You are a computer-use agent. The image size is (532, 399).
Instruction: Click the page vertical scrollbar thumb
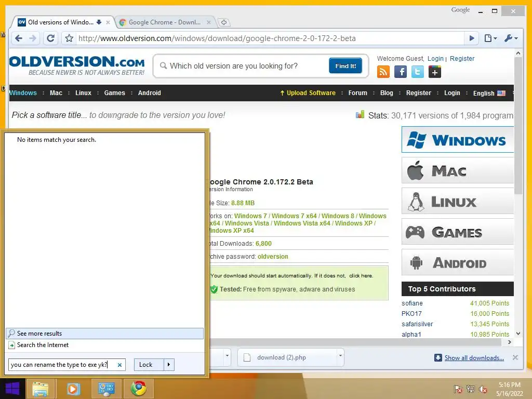[x=518, y=126]
